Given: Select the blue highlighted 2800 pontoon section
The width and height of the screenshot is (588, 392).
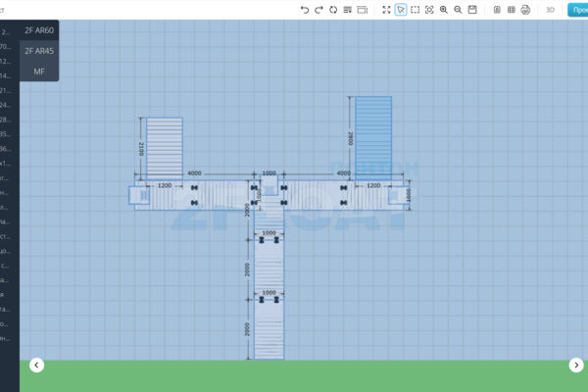Looking at the screenshot, I should (373, 138).
